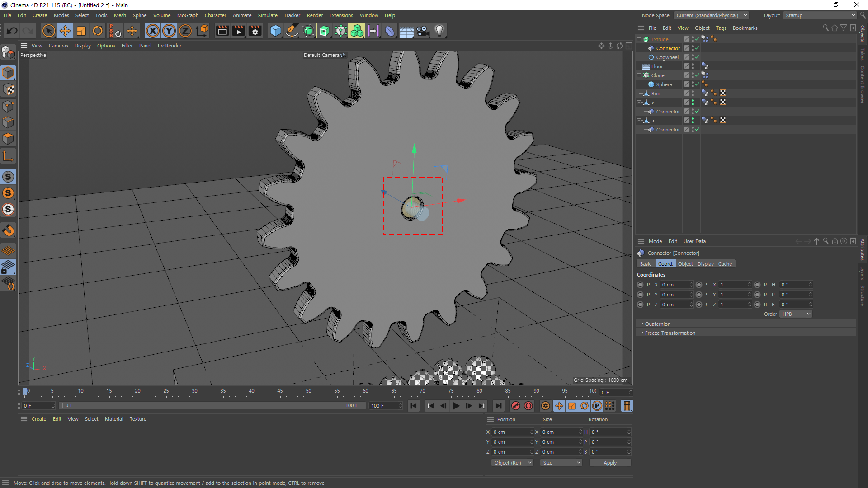868x488 pixels.
Task: Select the Scale tool in toolbar
Action: tap(81, 31)
